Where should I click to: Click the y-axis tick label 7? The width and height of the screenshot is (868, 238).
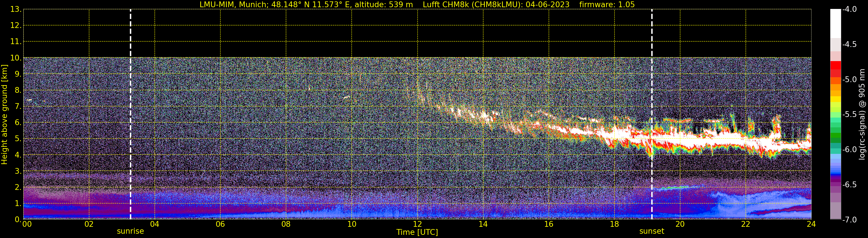point(18,107)
